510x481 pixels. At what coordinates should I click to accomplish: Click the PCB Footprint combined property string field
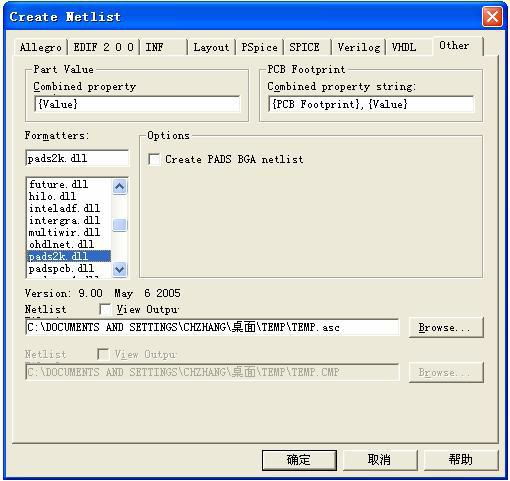click(371, 104)
